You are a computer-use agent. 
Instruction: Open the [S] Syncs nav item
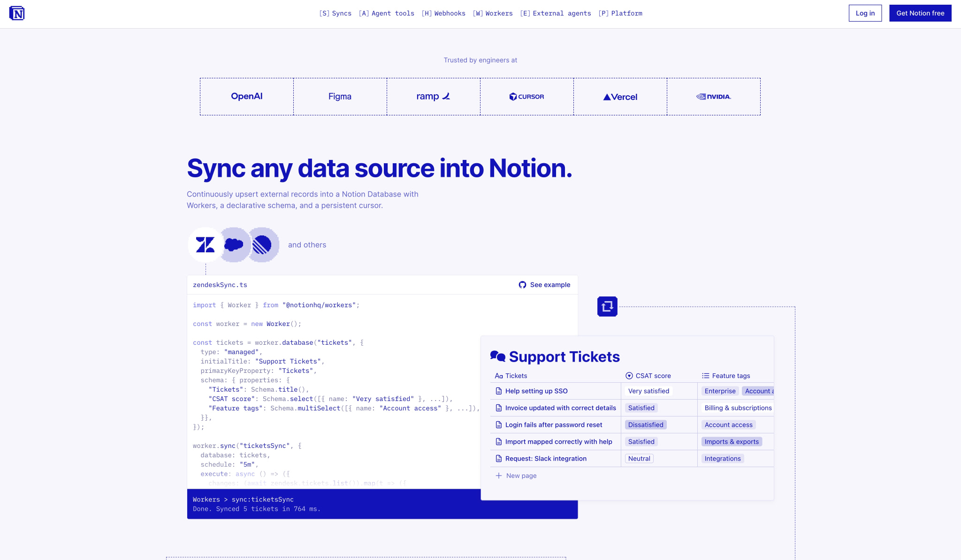coord(335,13)
